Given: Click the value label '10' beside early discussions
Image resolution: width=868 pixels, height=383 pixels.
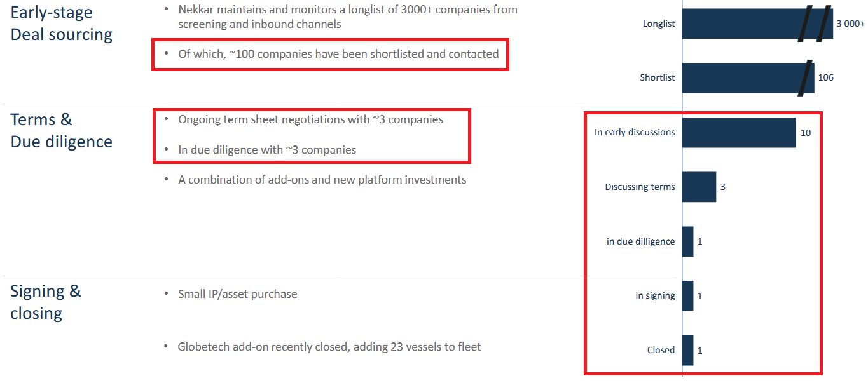Looking at the screenshot, I should (806, 133).
